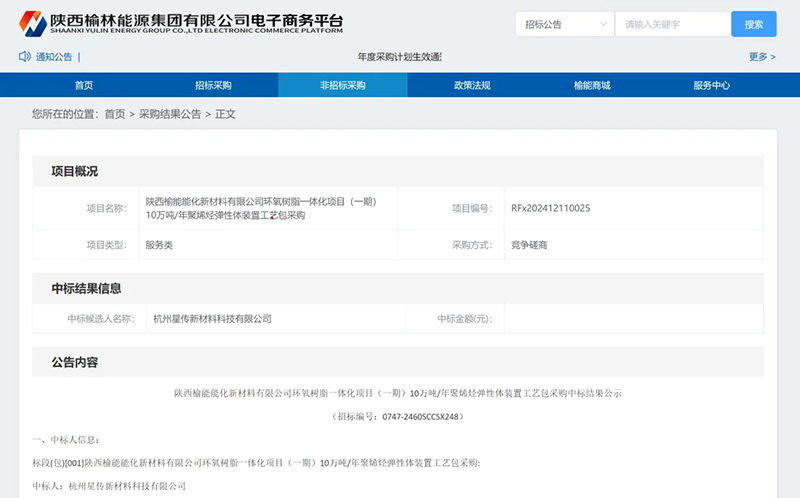800x498 pixels.
Task: Click the bidder name 杭州星传新材料科技有限公司 in results table
Action: (212, 319)
